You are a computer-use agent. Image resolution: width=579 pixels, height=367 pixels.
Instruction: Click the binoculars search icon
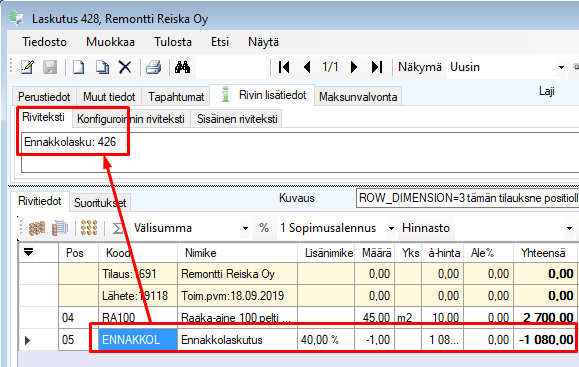point(182,67)
